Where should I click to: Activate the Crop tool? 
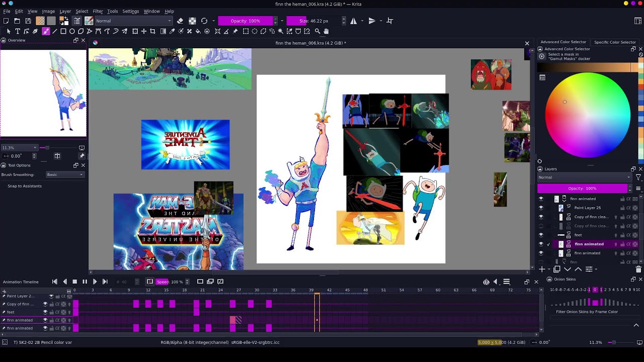(153, 31)
